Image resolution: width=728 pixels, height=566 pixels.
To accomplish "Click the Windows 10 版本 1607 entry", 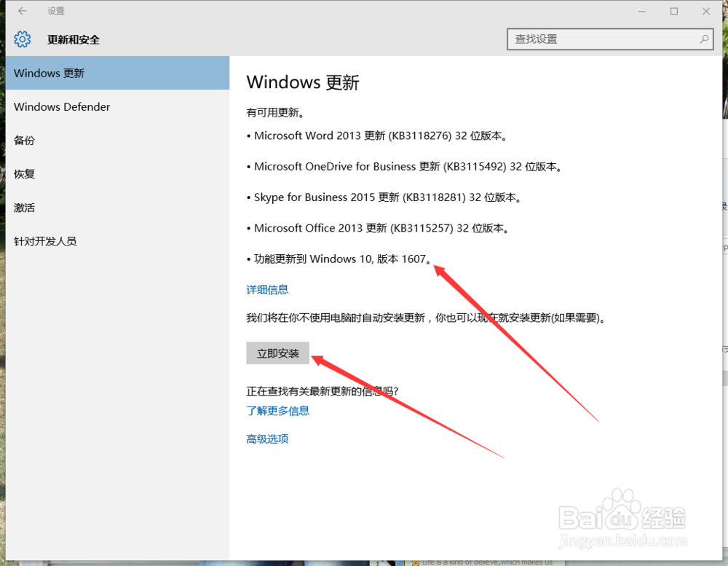I will point(339,259).
